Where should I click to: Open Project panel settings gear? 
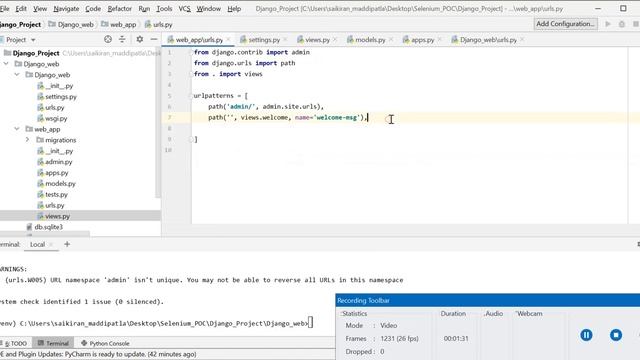tap(140, 39)
